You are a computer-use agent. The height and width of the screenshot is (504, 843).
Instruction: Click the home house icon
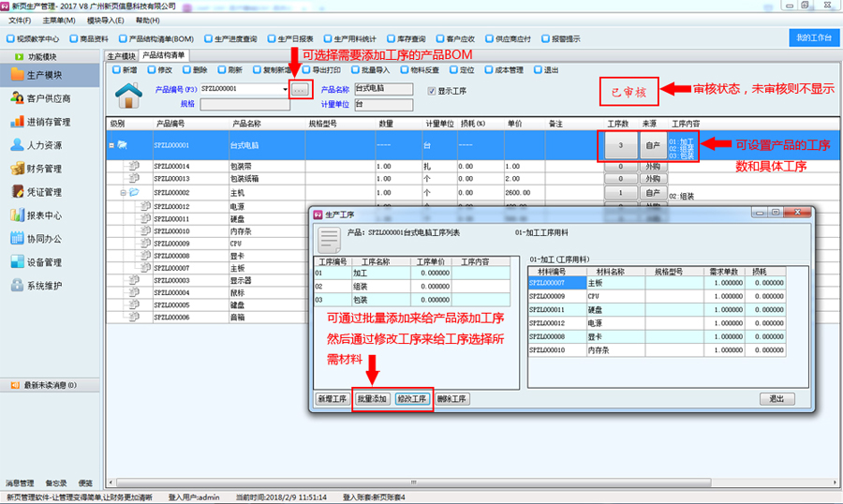tap(128, 96)
